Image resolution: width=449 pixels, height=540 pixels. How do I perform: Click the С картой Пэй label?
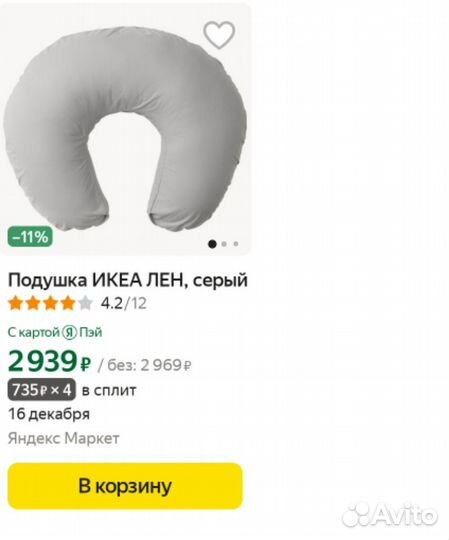pyautogui.click(x=55, y=332)
